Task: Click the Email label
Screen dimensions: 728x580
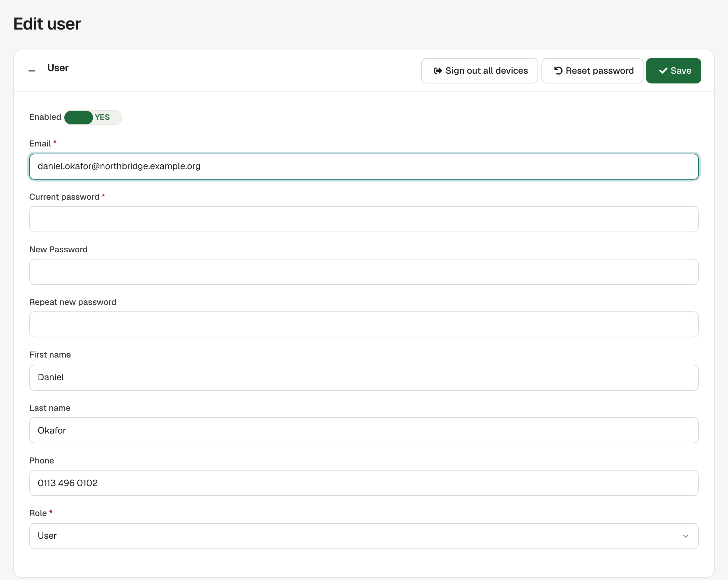Action: [40, 144]
